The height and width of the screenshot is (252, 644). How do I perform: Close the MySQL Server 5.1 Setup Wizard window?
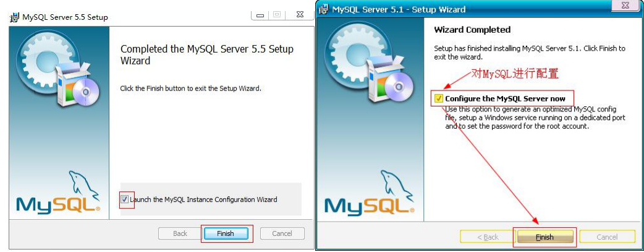(x=625, y=6)
